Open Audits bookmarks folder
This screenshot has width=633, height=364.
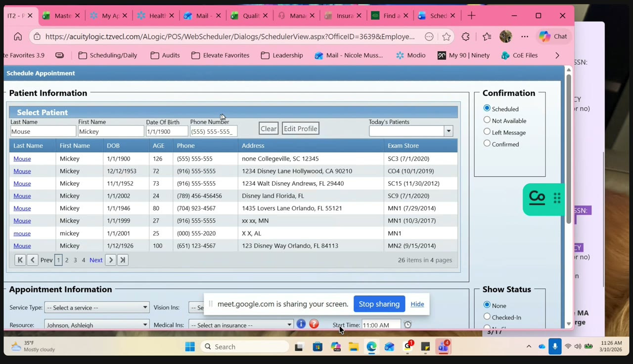(165, 55)
